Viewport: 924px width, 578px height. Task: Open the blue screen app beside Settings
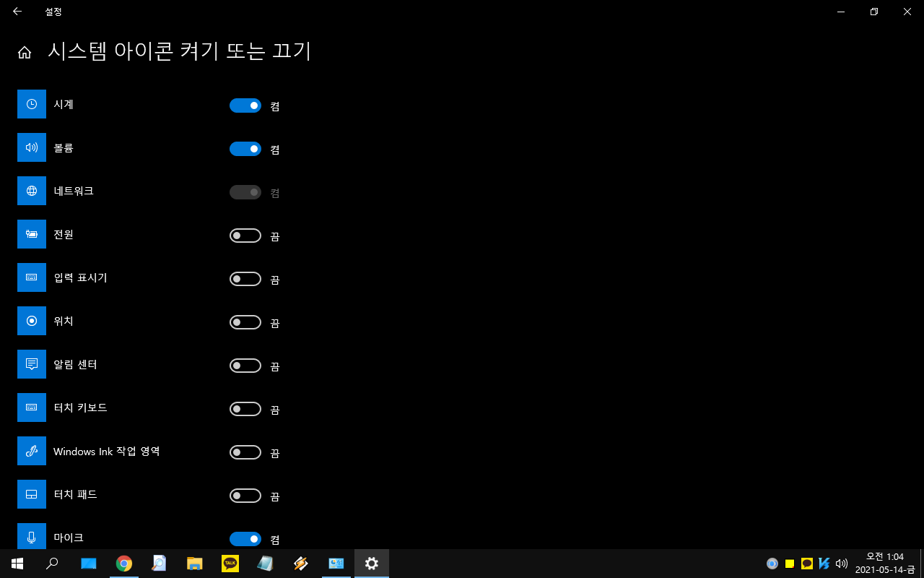(x=336, y=564)
